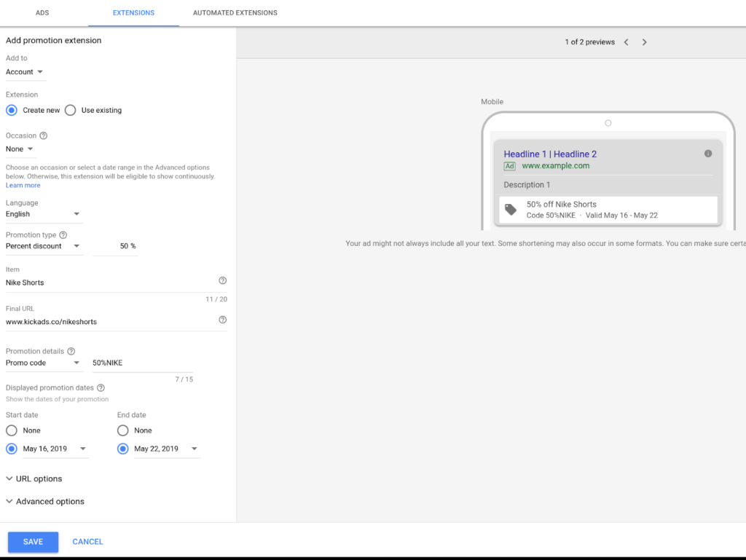Open the Promo code details dropdown
The width and height of the screenshot is (746, 560).
point(44,363)
